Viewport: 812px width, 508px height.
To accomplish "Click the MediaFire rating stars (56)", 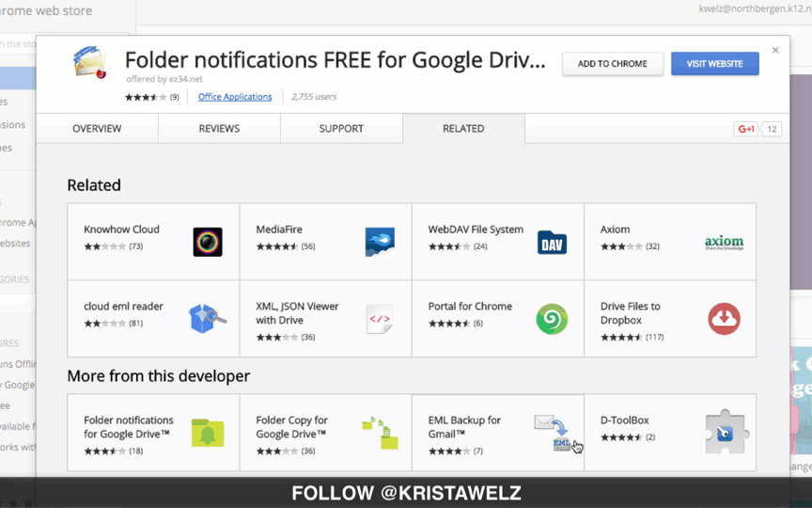I will pos(286,246).
